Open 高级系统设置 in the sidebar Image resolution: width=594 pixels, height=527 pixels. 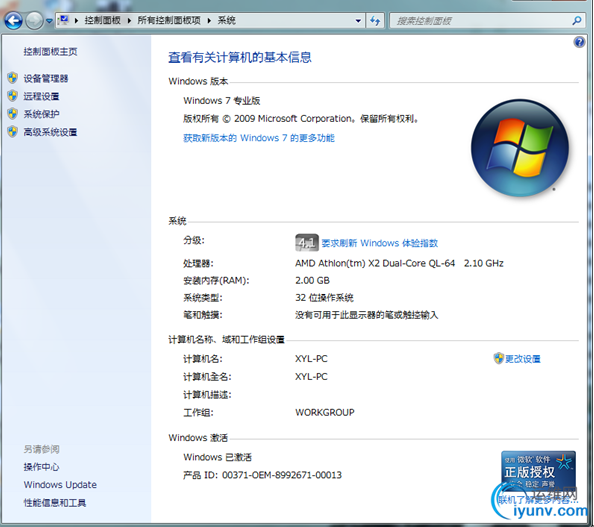point(50,132)
